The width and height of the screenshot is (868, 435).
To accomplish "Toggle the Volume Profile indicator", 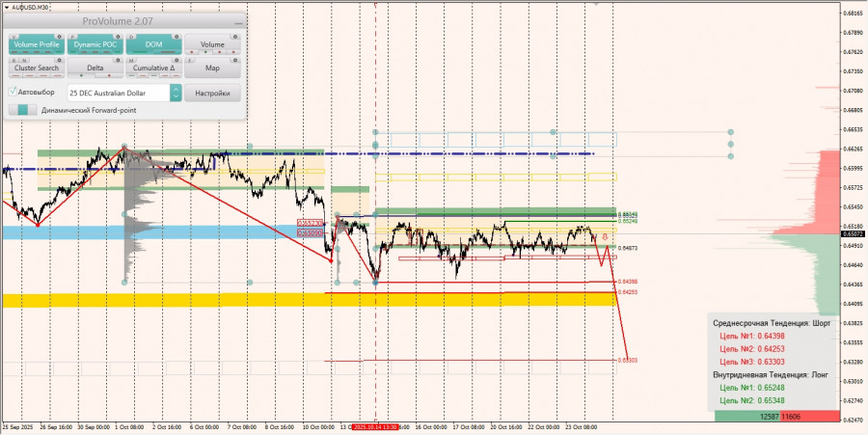I will 37,44.
